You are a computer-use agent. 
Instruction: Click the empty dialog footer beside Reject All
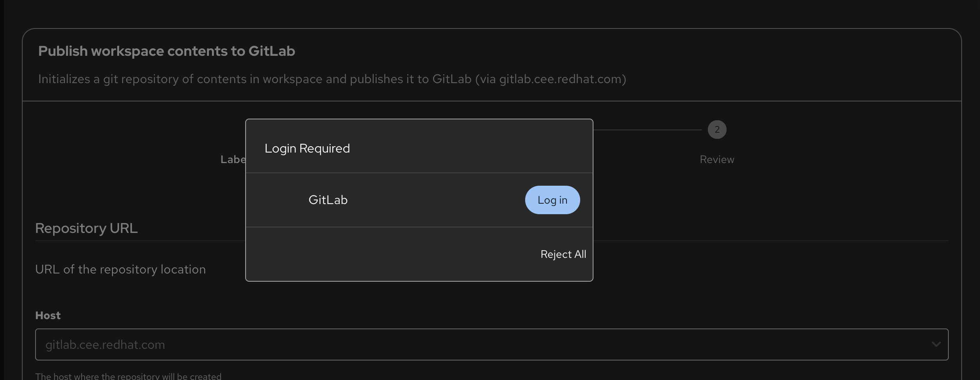tap(390, 254)
